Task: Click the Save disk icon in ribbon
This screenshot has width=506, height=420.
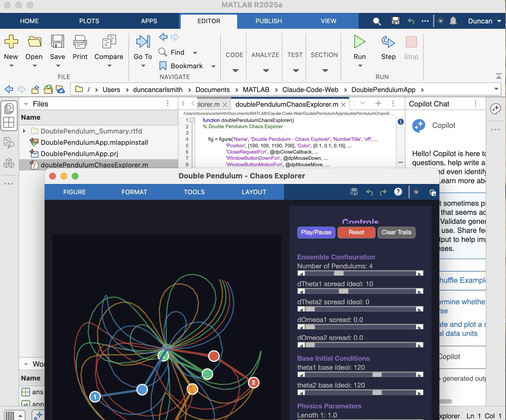Action: [58, 41]
